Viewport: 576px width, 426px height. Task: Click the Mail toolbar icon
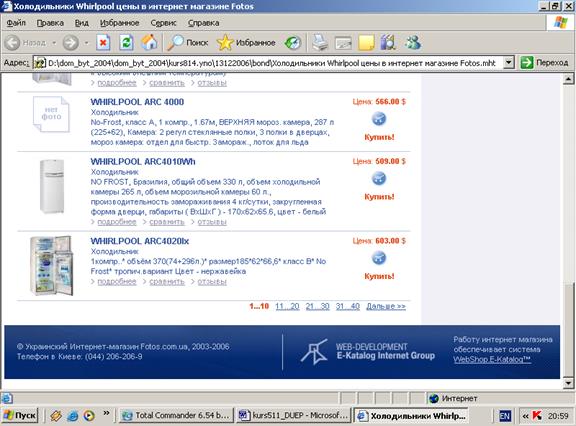coord(343,43)
